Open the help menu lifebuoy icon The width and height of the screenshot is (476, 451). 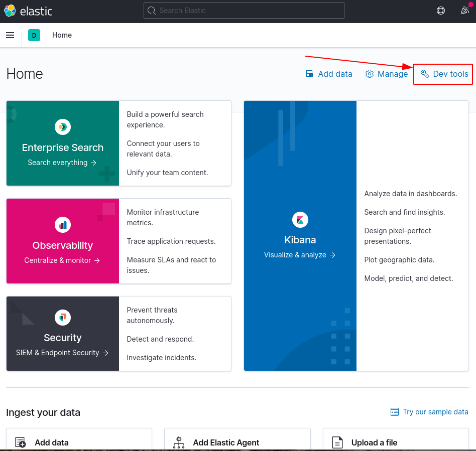(x=441, y=11)
